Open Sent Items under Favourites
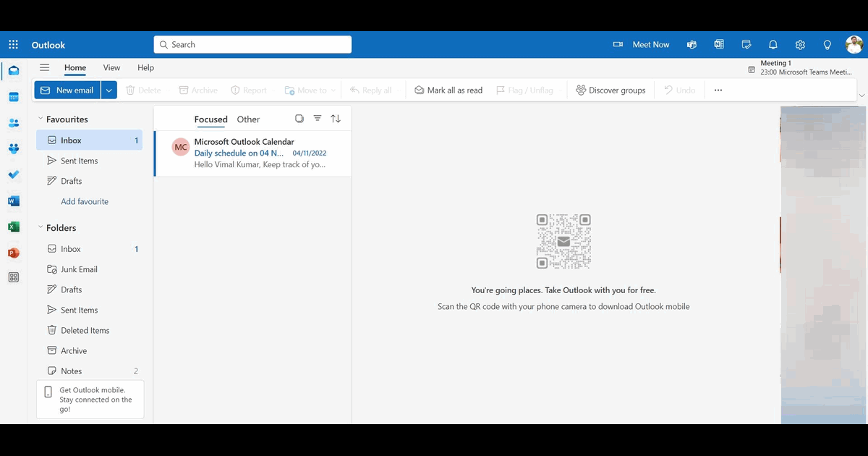The image size is (868, 456). 89,161
